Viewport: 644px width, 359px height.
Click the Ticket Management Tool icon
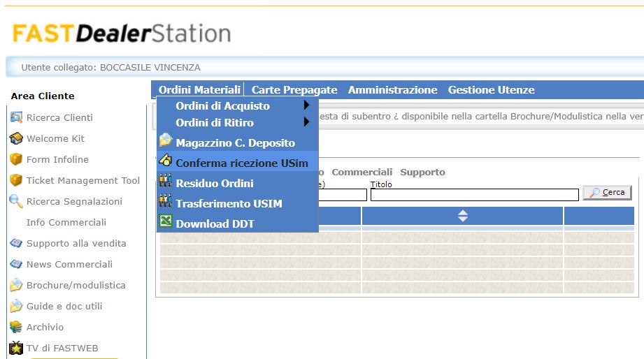(16, 180)
